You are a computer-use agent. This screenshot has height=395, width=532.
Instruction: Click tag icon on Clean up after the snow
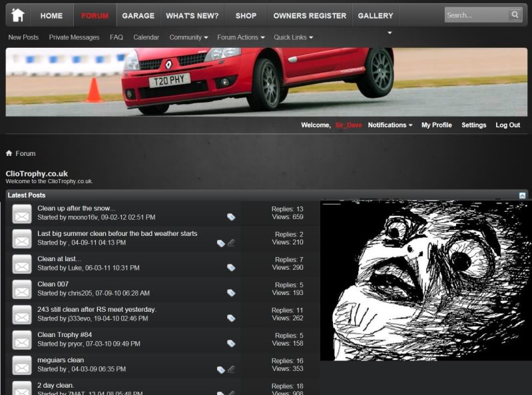[231, 217]
